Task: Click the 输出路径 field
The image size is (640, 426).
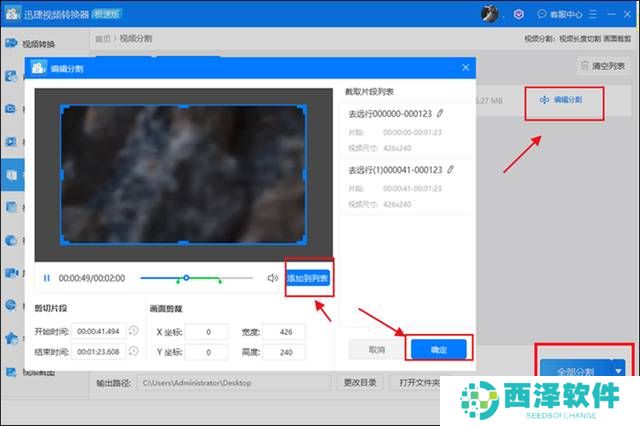Action: (x=233, y=383)
